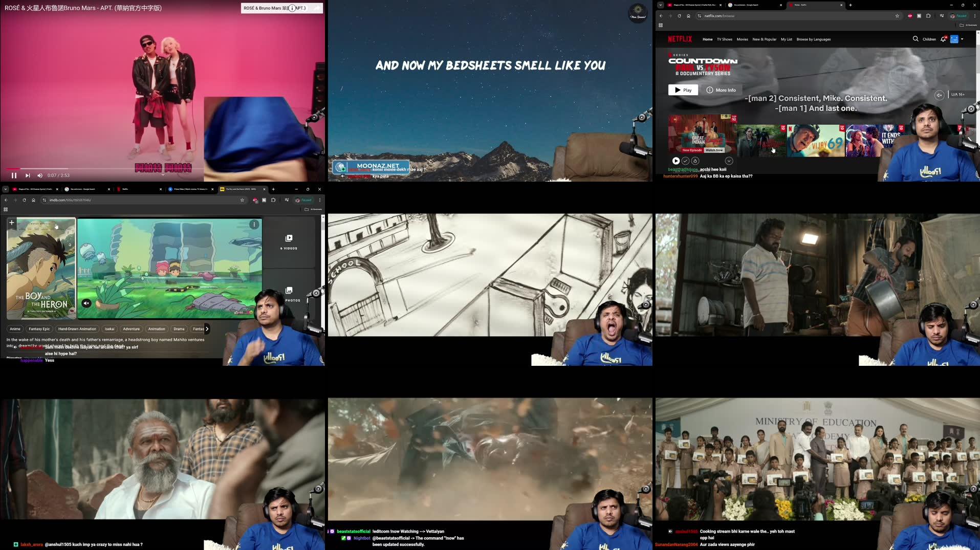The height and width of the screenshot is (550, 980).
Task: Click the YouTube video red progress bar
Action: [x=13, y=168]
